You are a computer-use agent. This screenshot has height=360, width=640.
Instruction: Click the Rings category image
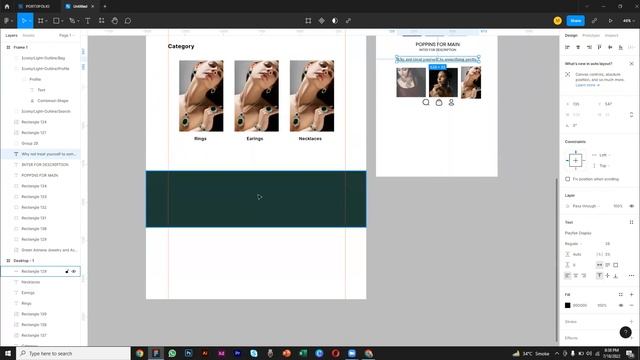click(x=201, y=96)
